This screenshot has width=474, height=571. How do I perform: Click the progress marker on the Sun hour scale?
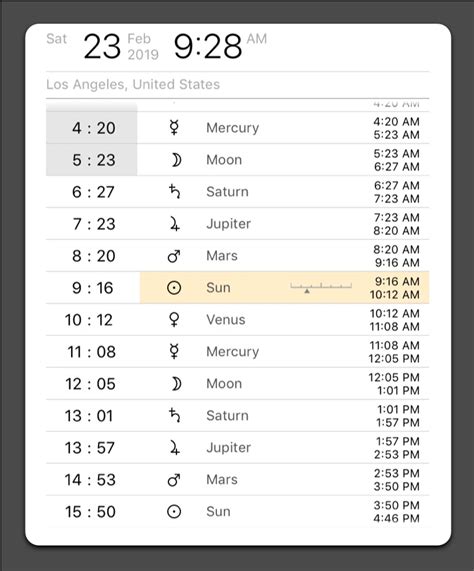click(x=307, y=291)
